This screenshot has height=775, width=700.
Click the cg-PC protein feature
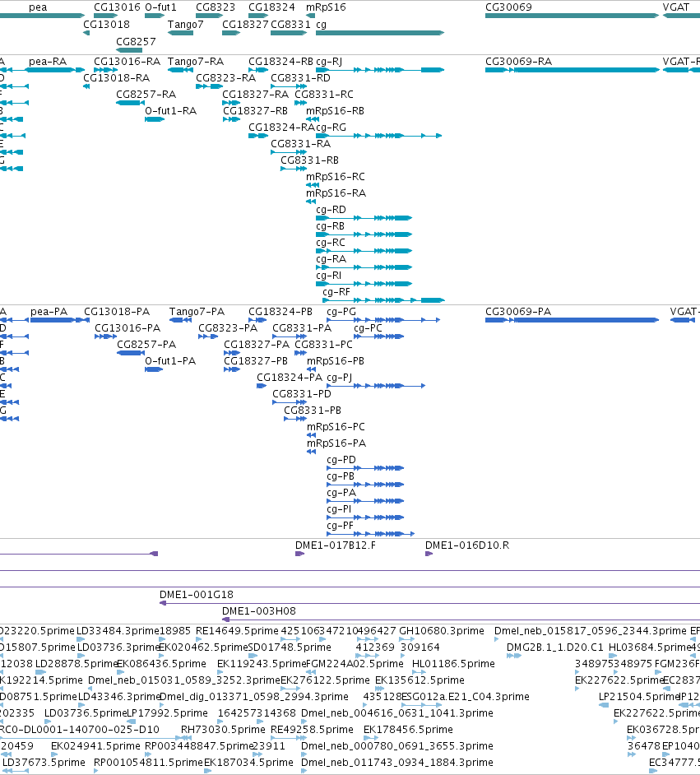[x=379, y=336]
